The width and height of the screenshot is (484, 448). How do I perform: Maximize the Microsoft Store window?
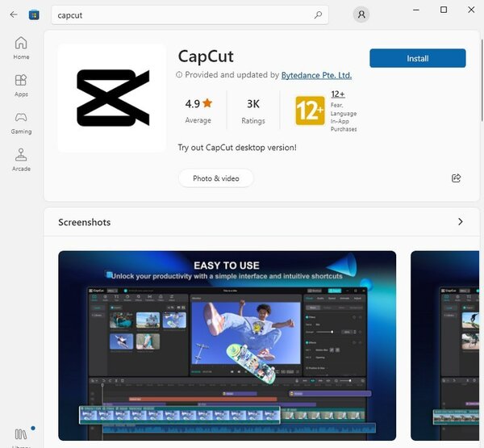[444, 10]
